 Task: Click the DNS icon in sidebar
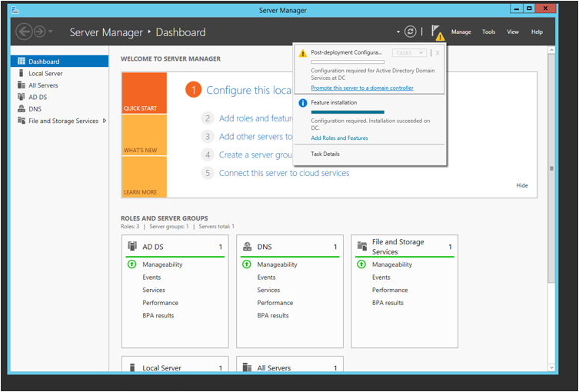coord(22,108)
